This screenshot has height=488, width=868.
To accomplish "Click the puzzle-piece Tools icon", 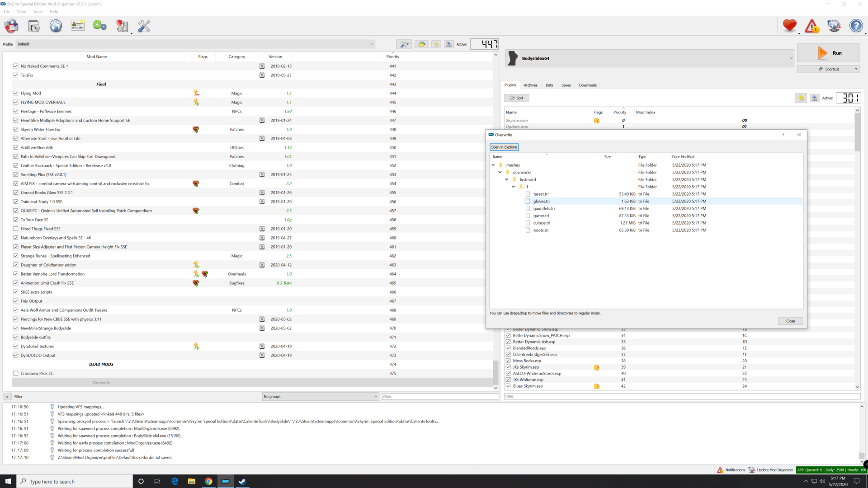I will [x=122, y=26].
